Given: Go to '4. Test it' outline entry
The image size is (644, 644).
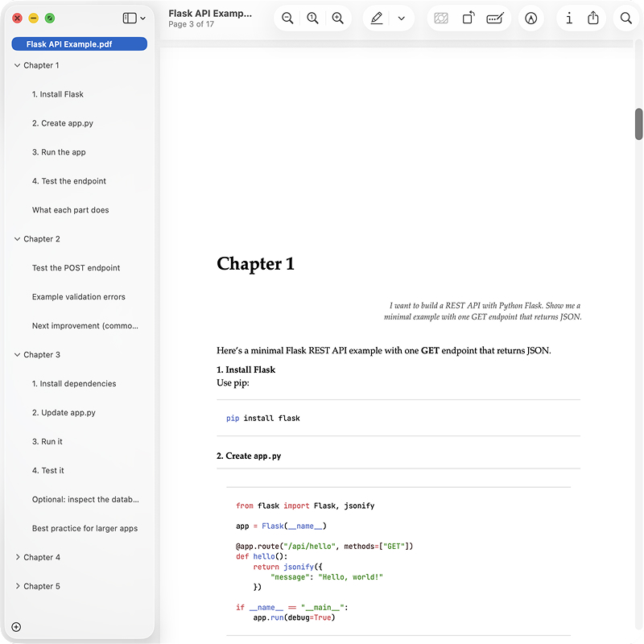Looking at the screenshot, I should (x=48, y=471).
